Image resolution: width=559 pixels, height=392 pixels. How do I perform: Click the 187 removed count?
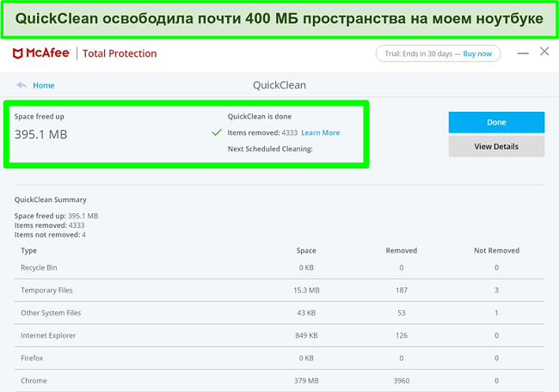click(x=402, y=290)
